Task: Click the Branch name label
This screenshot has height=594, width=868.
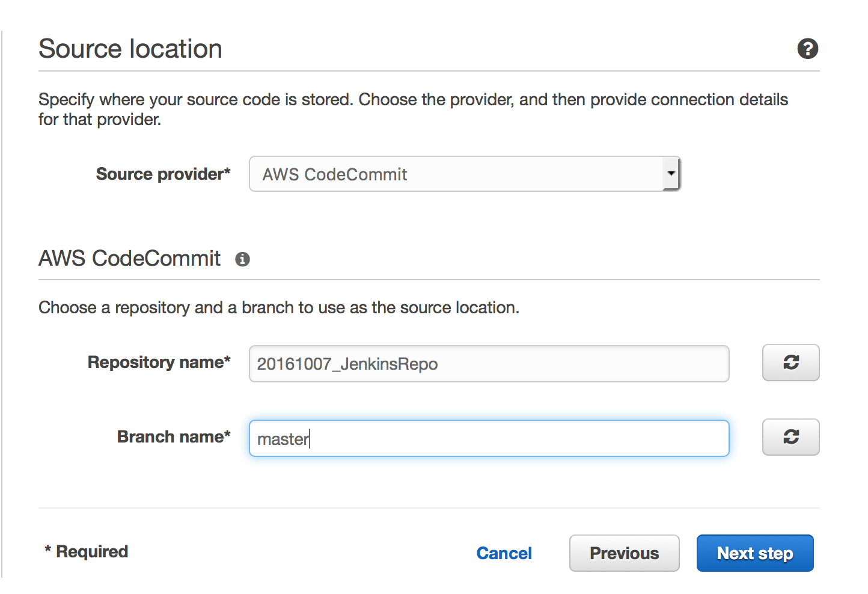Action: [x=174, y=436]
